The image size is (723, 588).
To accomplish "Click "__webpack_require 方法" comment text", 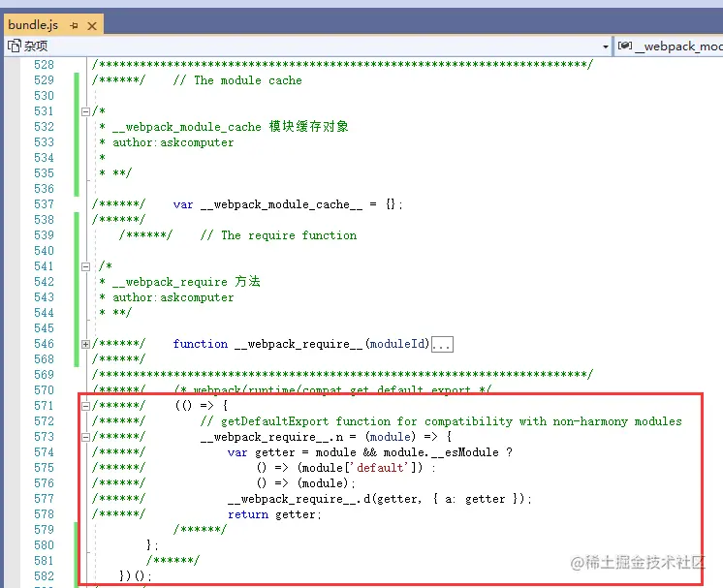I will pyautogui.click(x=186, y=282).
